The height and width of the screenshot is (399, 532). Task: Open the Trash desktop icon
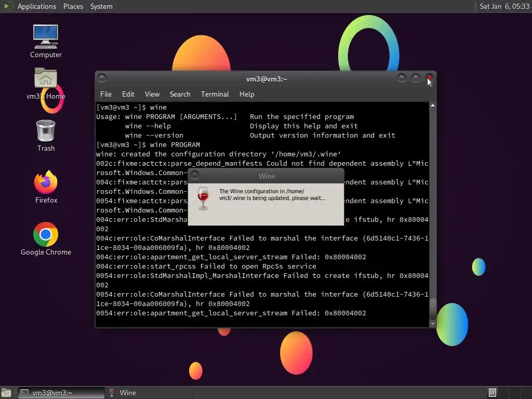pos(46,136)
